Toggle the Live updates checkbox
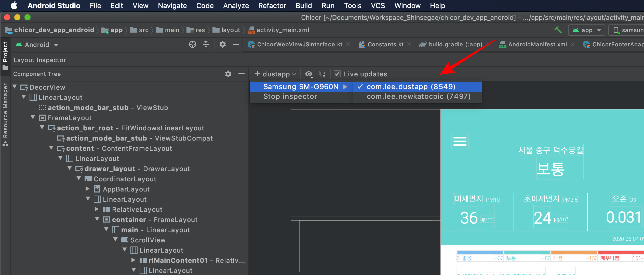The height and width of the screenshot is (275, 644). (337, 74)
